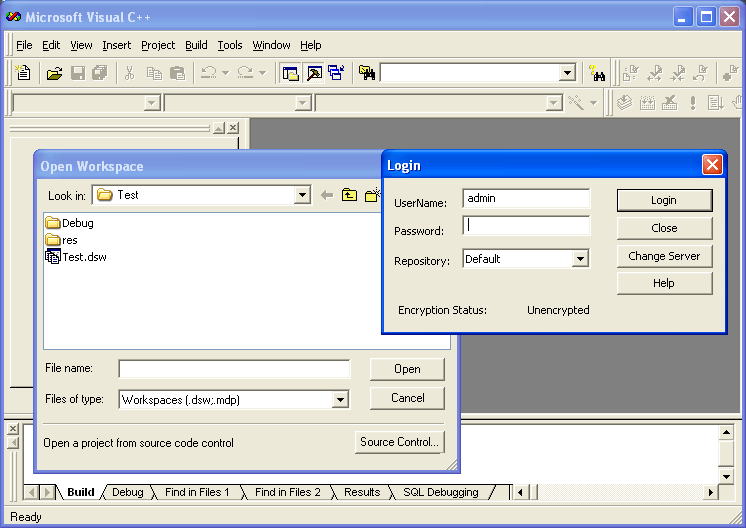746x528 pixels.
Task: Open the Edit menu
Action: 51,45
